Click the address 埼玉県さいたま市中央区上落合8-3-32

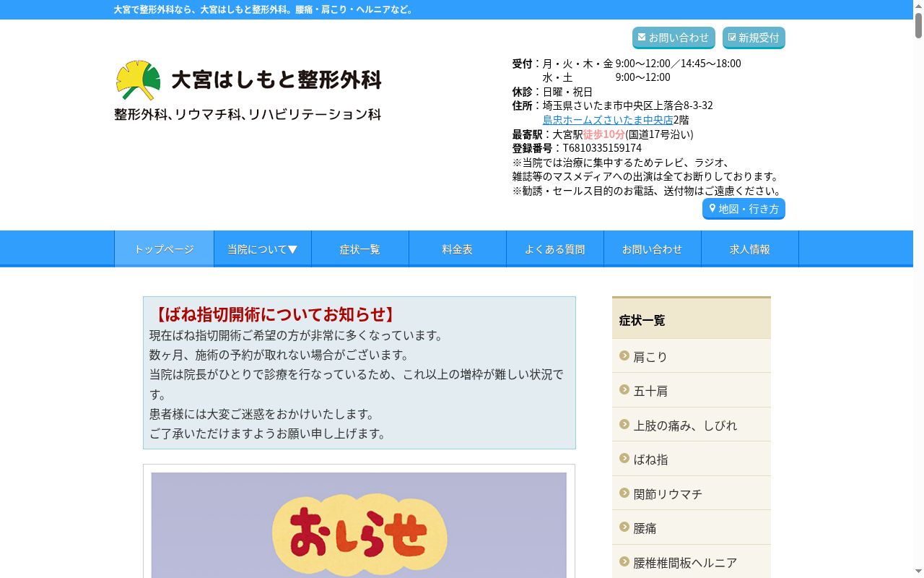(x=628, y=105)
